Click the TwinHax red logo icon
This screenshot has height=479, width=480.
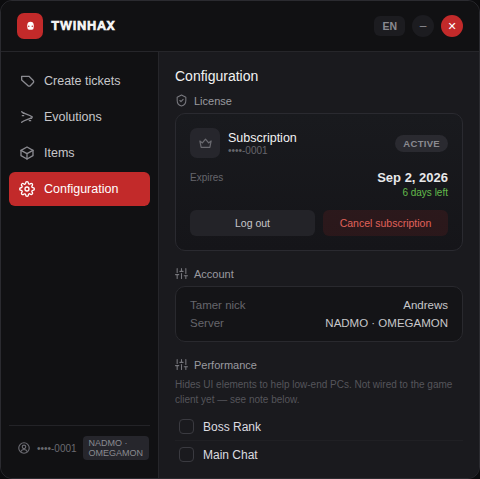click(x=30, y=26)
